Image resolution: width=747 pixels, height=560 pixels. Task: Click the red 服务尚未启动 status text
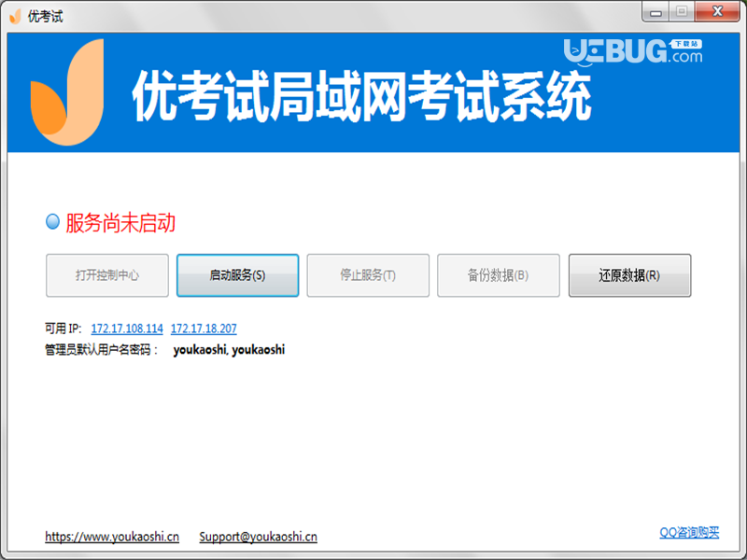(120, 223)
